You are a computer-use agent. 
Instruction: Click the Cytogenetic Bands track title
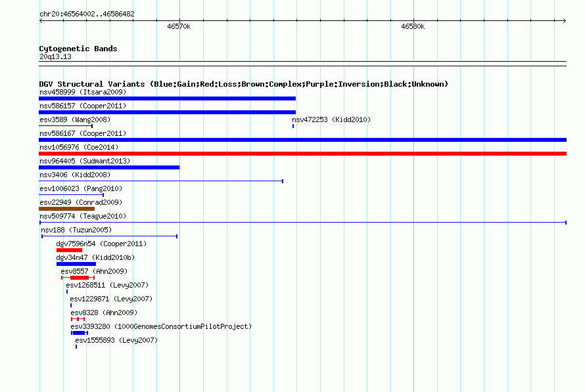pos(78,49)
